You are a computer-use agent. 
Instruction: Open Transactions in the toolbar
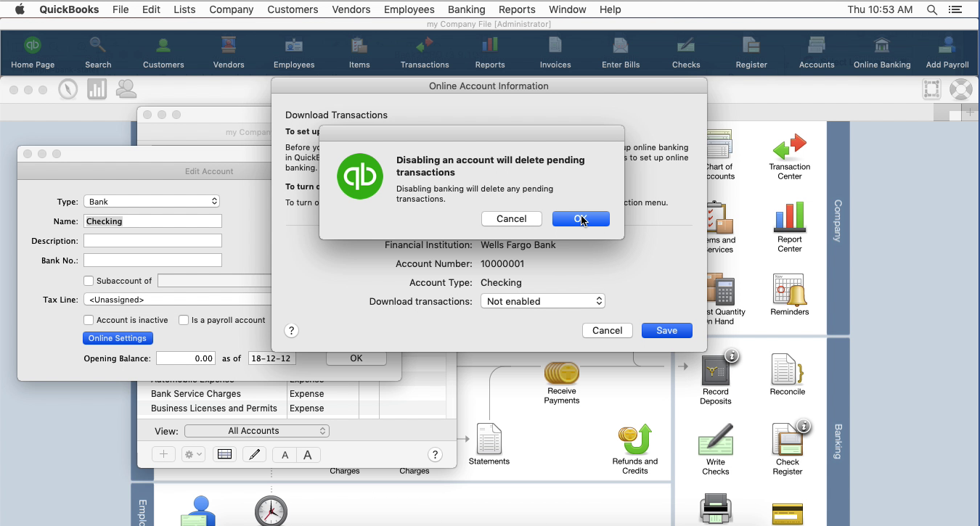[x=425, y=53]
